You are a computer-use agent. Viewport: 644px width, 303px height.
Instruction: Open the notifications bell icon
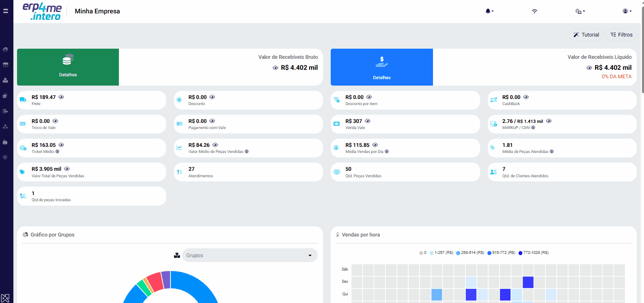(x=489, y=11)
